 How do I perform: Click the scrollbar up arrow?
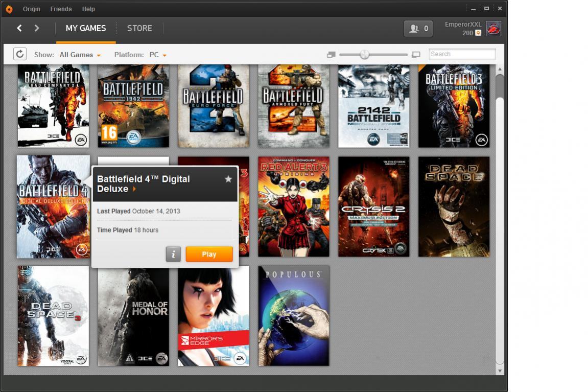coord(500,69)
